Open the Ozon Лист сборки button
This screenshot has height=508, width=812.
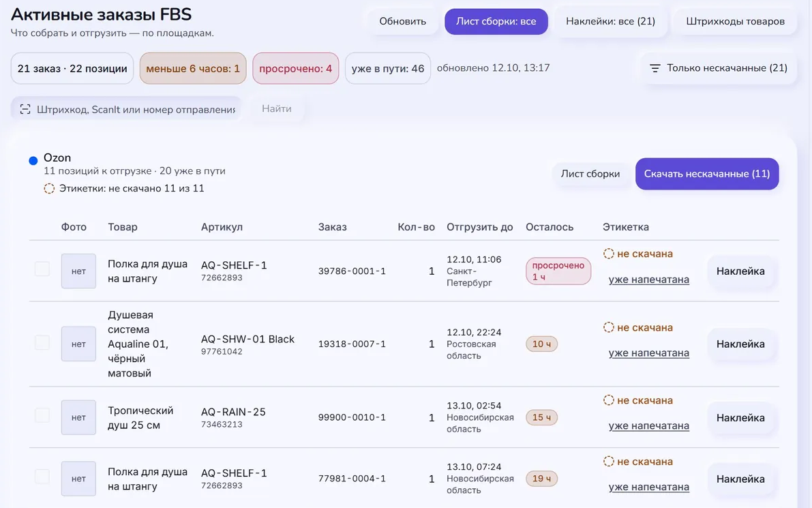[x=590, y=174]
